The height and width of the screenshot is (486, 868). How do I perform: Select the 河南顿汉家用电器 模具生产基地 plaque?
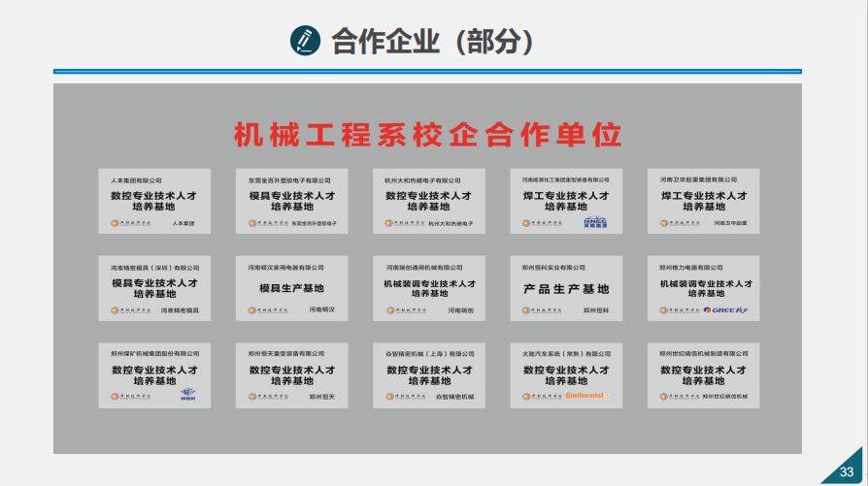click(x=291, y=288)
